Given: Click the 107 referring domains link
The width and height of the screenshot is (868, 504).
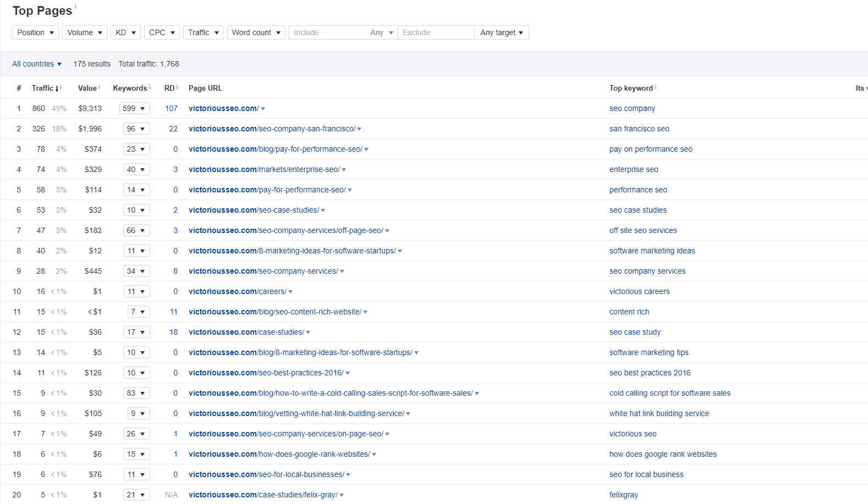Looking at the screenshot, I should point(171,108).
